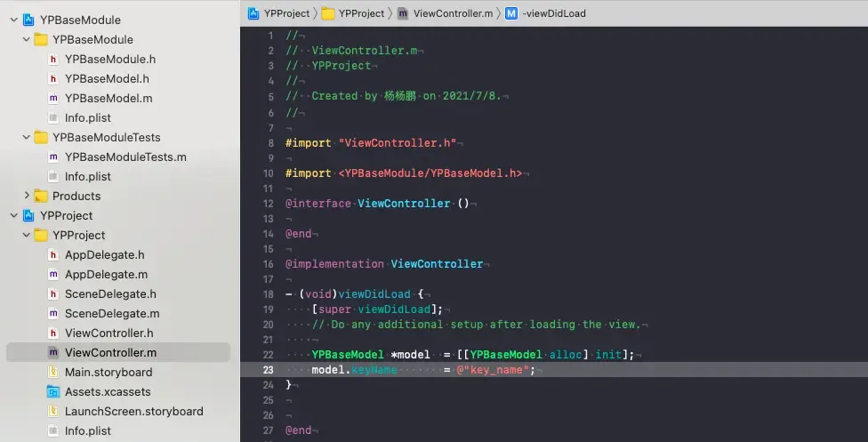Click the method icon beside -viewDidLoad breadcrumb
Screen dimensions: 868x442
click(x=511, y=13)
